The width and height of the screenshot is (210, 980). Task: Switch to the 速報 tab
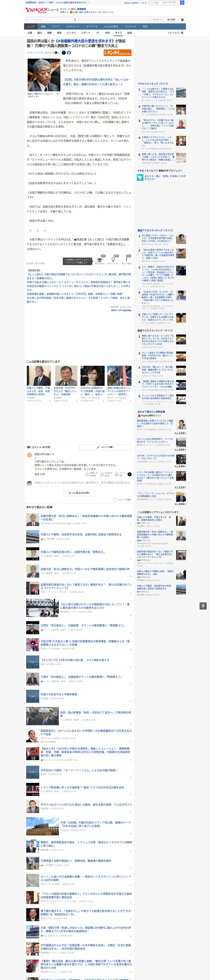pyautogui.click(x=43, y=27)
